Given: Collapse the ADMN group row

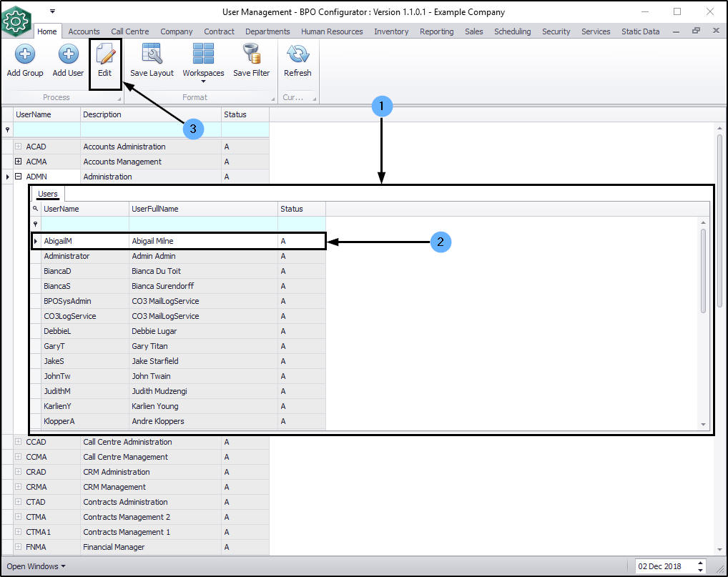Looking at the screenshot, I should coord(18,177).
